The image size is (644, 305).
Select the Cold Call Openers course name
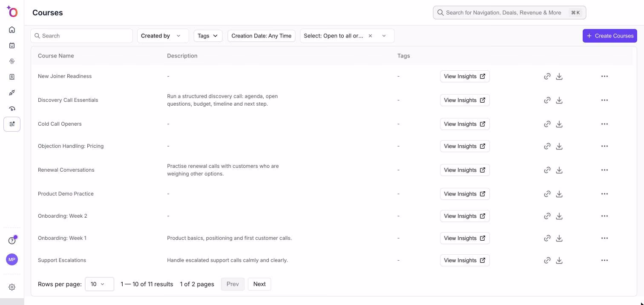pos(60,124)
